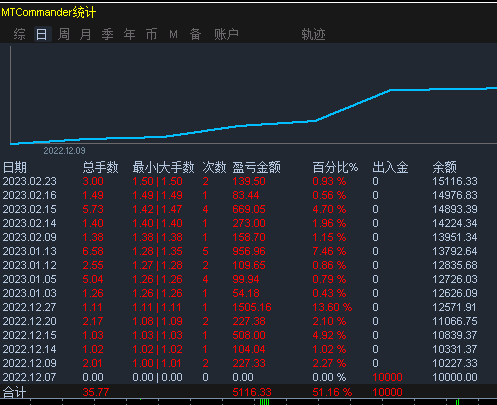The width and height of the screenshot is (497, 405).
Task: Click profit value 956.96
Action: tap(249, 251)
